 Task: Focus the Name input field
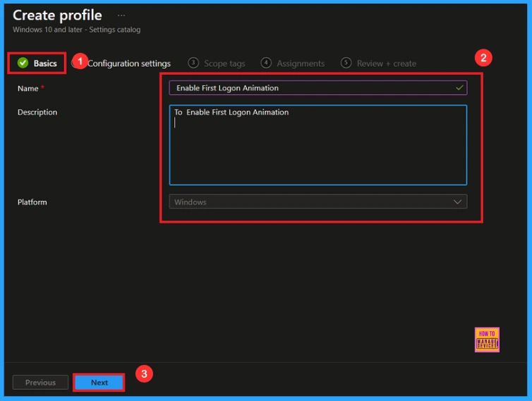[310, 88]
